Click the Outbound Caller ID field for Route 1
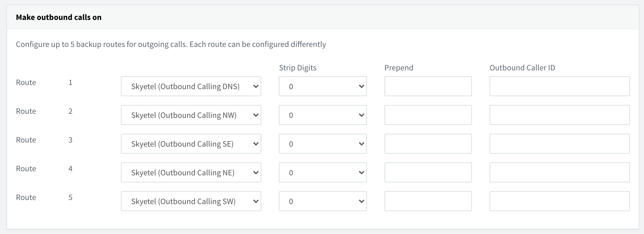The image size is (644, 234). (560, 86)
